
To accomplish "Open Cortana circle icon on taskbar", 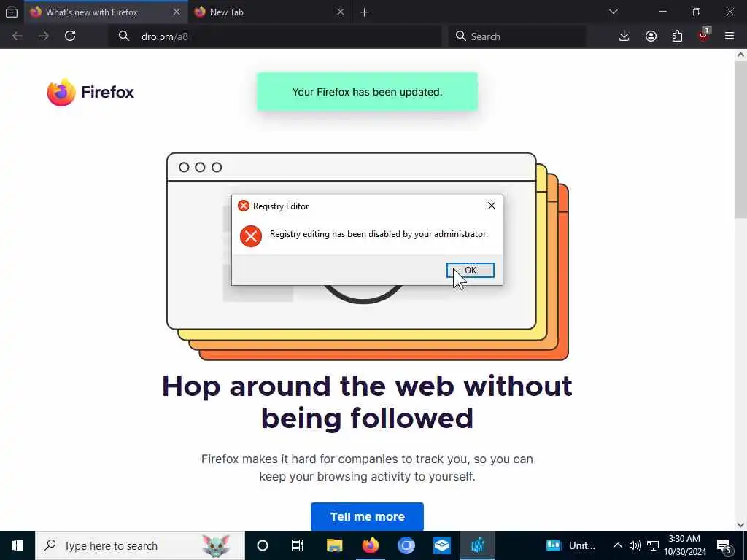I will click(263, 545).
